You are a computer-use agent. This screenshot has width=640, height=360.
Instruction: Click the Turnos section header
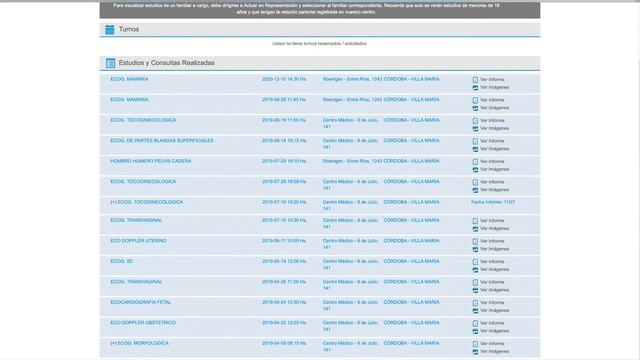point(320,29)
